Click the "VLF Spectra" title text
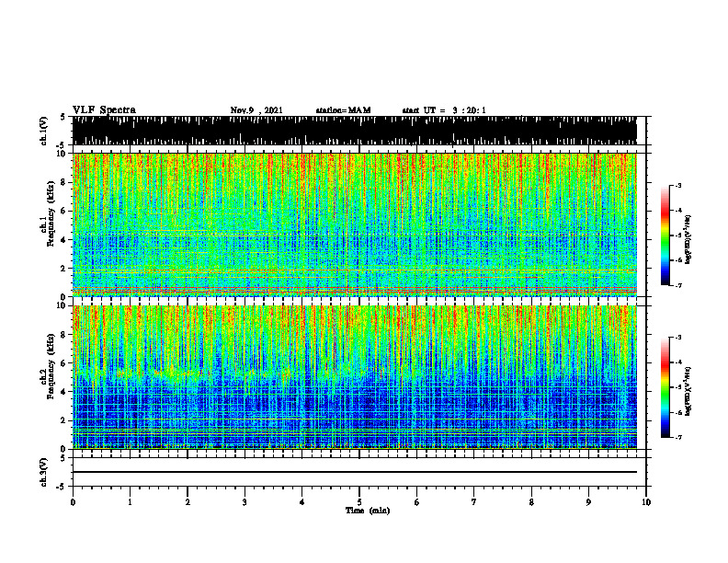 104,110
